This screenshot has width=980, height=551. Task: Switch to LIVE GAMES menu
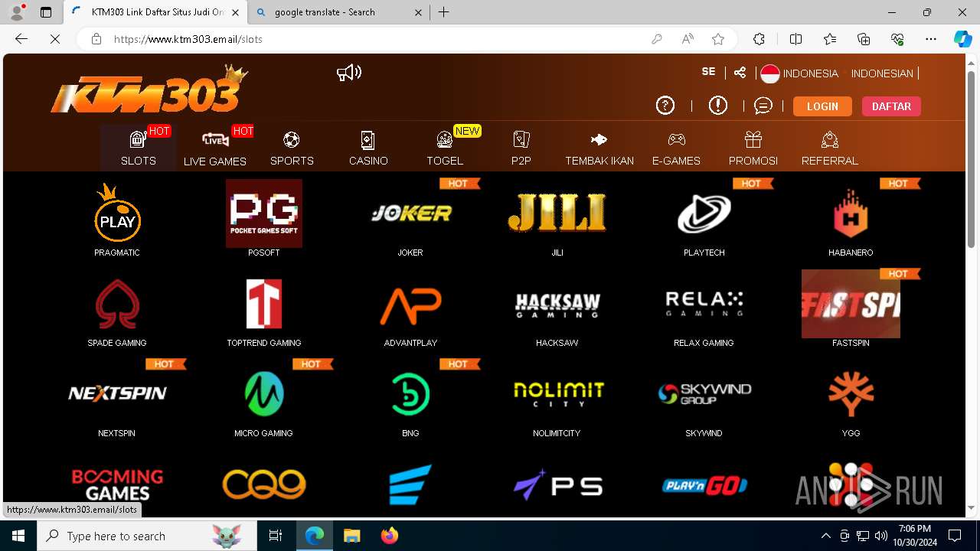coord(215,148)
